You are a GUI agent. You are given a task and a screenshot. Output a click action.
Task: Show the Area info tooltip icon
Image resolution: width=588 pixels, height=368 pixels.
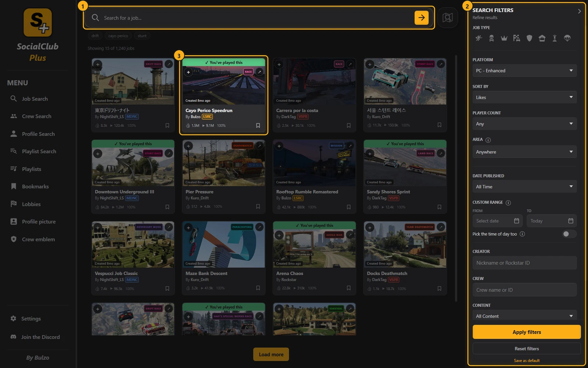[x=488, y=140]
